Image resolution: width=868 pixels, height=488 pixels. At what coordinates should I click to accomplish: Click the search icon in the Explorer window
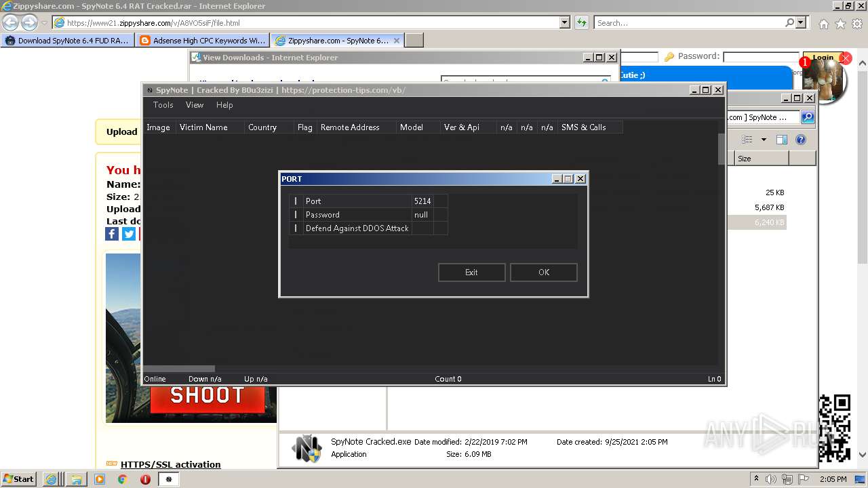click(x=808, y=117)
